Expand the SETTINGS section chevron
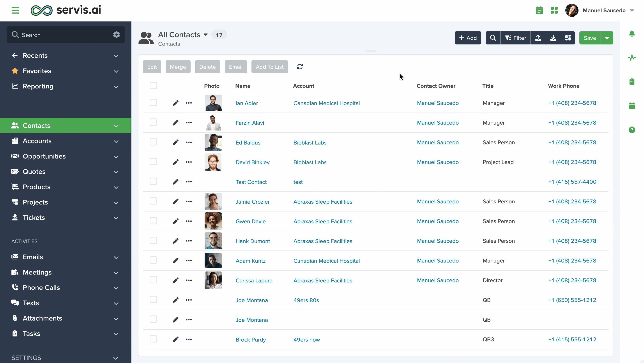644x363 pixels. coord(116,358)
